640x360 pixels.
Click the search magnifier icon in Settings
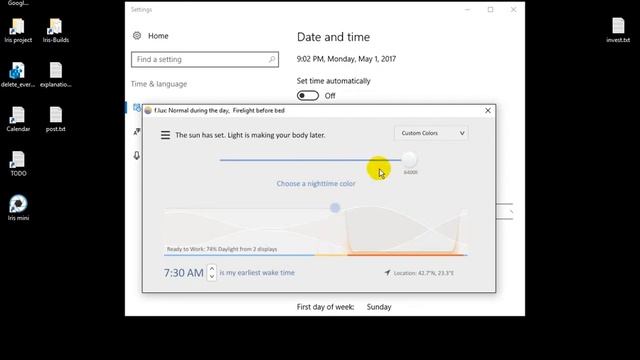(272, 60)
